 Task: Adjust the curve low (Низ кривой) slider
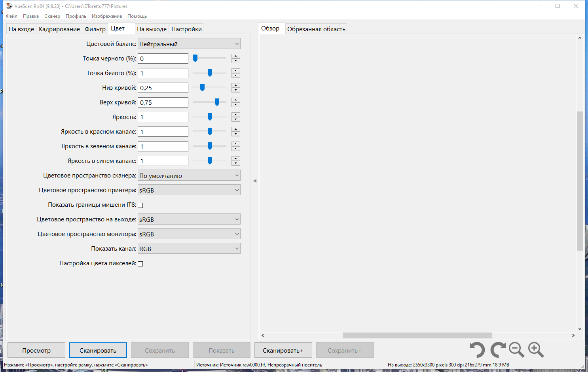point(202,88)
